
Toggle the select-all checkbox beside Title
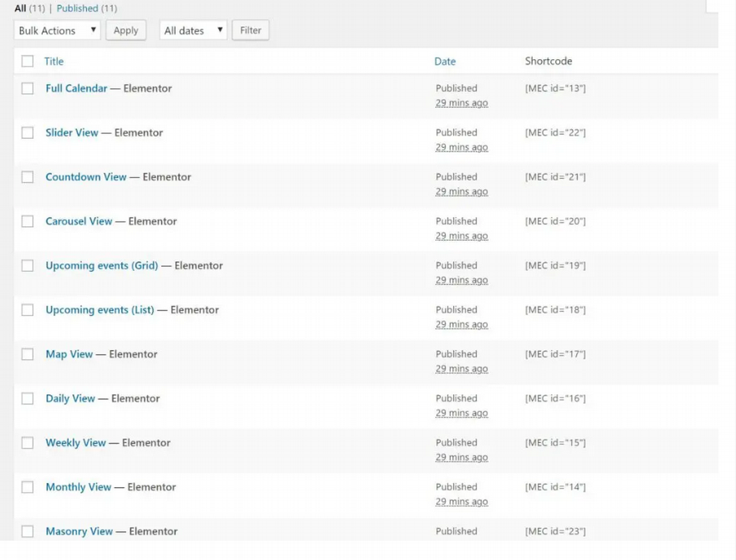click(x=28, y=61)
